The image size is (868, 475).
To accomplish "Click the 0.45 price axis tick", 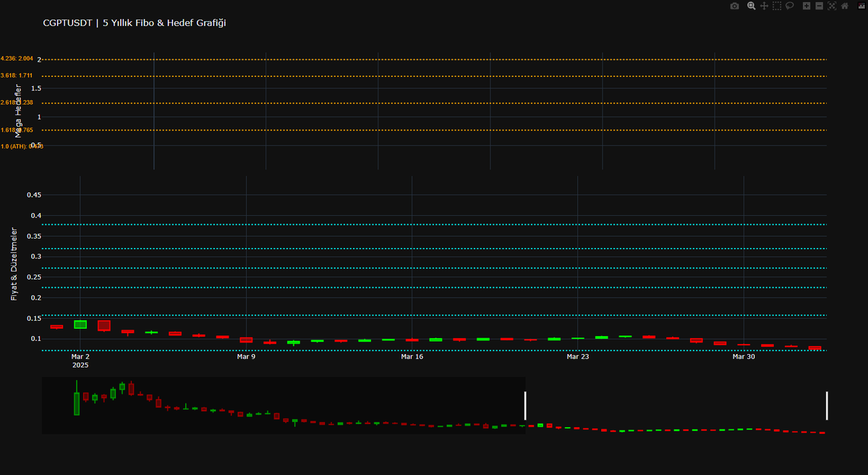I will tap(34, 195).
